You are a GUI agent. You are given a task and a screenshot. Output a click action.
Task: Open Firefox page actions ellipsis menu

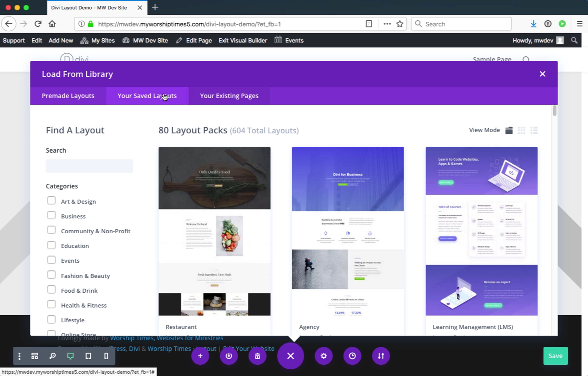387,24
